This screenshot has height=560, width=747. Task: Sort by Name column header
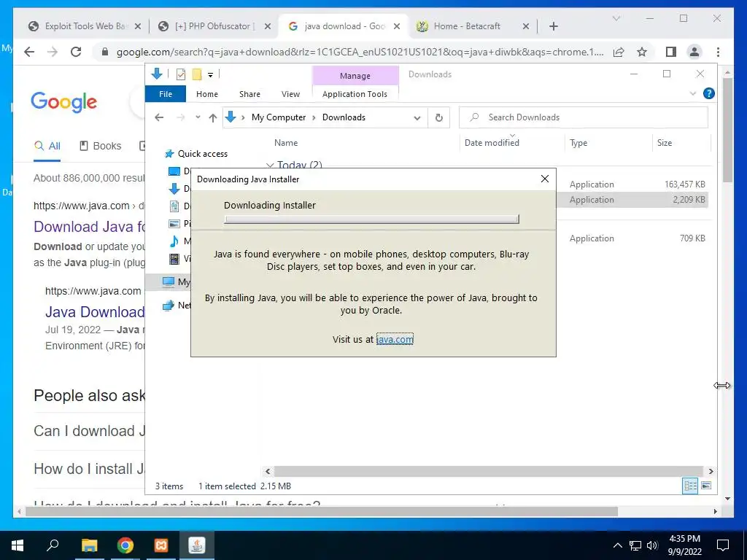coord(286,142)
